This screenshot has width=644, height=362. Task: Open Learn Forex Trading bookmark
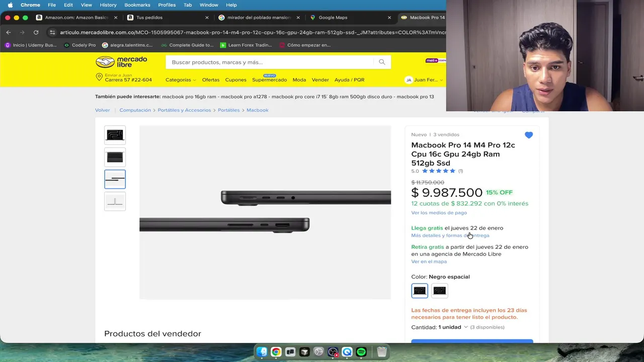pos(246,45)
